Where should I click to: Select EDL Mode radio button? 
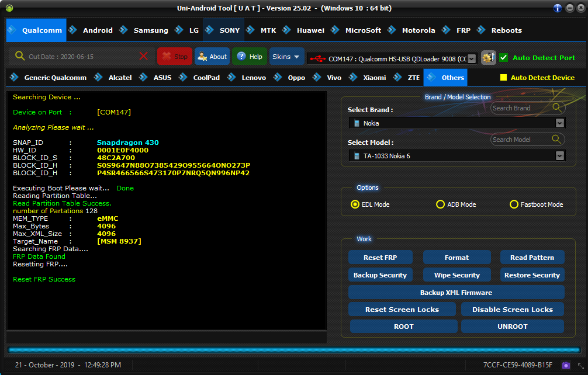point(355,204)
